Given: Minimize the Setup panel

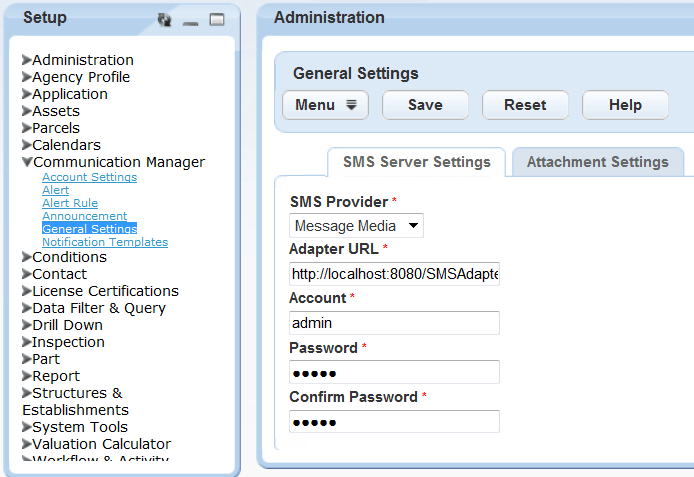Looking at the screenshot, I should point(191,20).
